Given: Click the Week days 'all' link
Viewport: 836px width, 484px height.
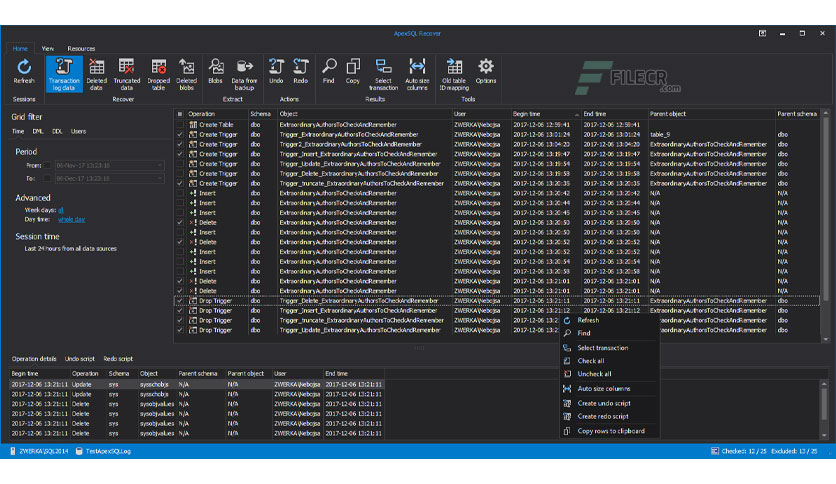Looking at the screenshot, I should coord(61,210).
